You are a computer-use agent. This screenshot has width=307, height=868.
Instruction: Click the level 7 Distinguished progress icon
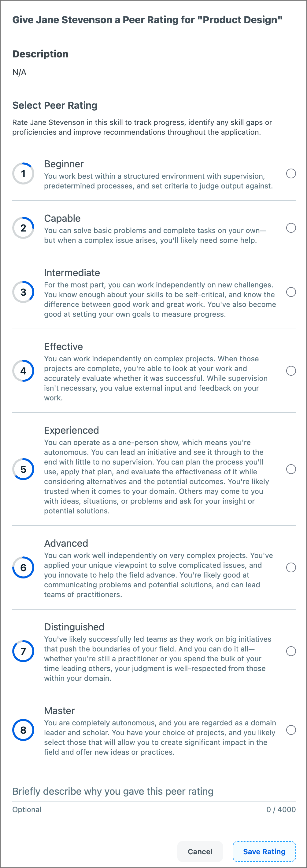(23, 651)
